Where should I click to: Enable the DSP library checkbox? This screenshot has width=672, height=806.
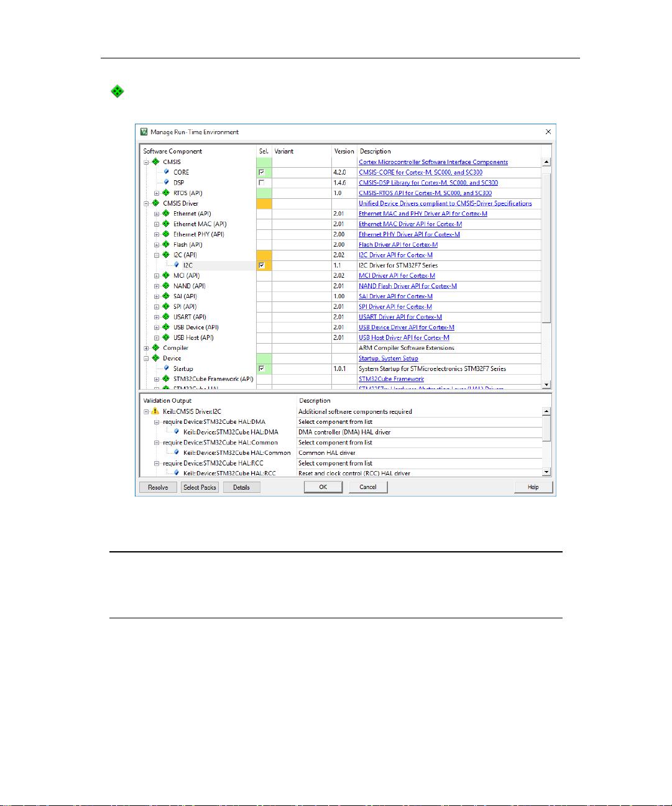(x=262, y=183)
